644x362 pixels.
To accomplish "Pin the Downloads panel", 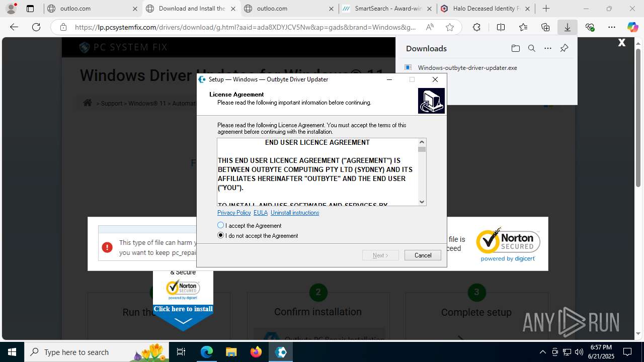I will click(x=564, y=48).
